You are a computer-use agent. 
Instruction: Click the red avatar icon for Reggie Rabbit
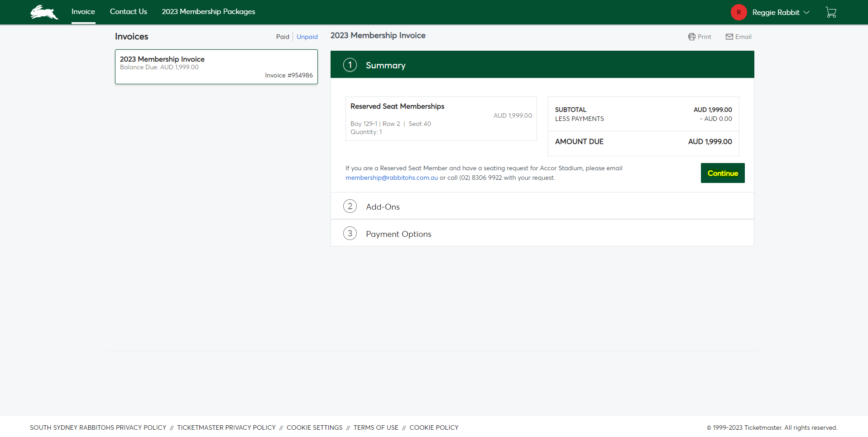(x=739, y=12)
